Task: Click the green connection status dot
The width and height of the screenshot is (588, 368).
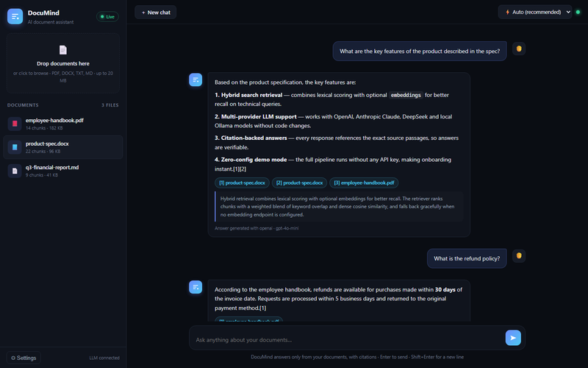Action: pyautogui.click(x=578, y=12)
